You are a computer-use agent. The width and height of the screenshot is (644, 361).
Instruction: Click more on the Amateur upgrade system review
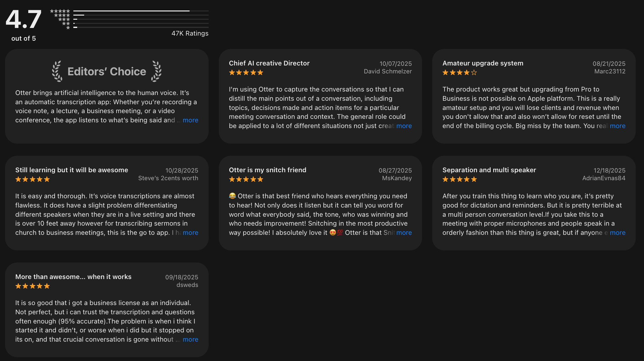click(618, 126)
